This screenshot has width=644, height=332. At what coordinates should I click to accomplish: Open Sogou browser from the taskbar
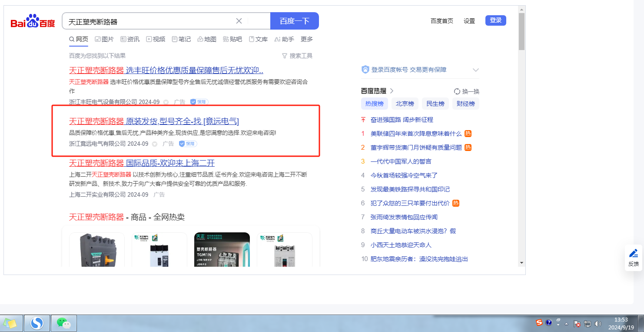(37, 323)
